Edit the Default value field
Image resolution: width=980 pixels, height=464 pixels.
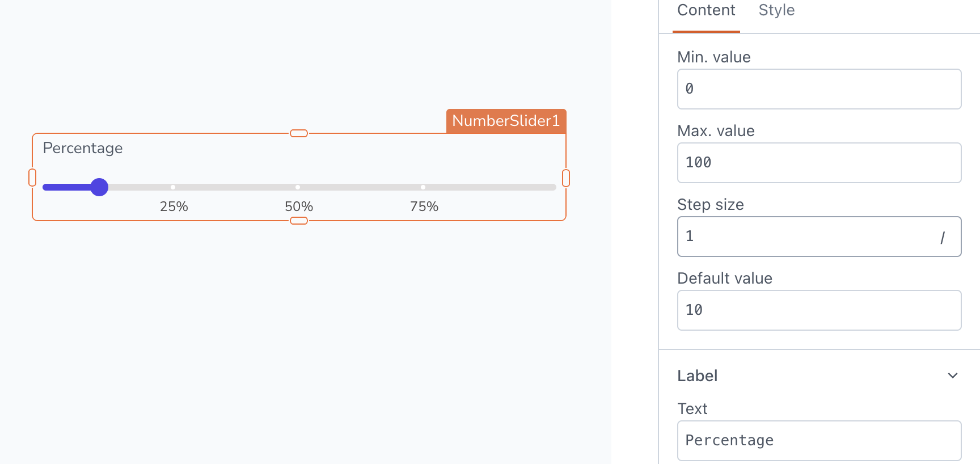(819, 310)
